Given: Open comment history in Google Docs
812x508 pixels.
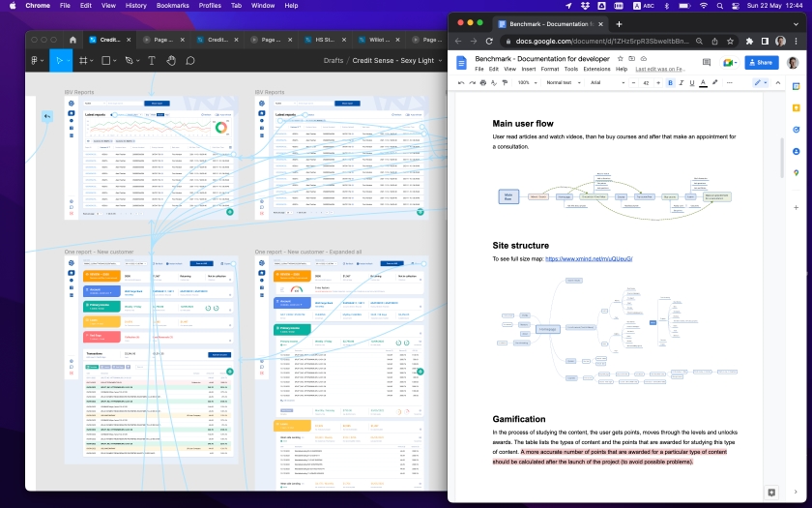Looking at the screenshot, I should (707, 63).
